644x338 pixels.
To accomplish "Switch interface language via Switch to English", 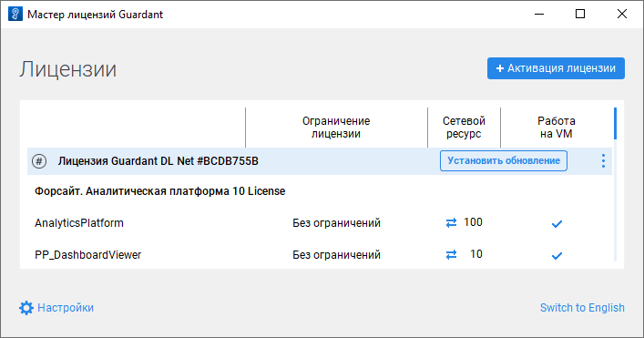I will point(582,308).
